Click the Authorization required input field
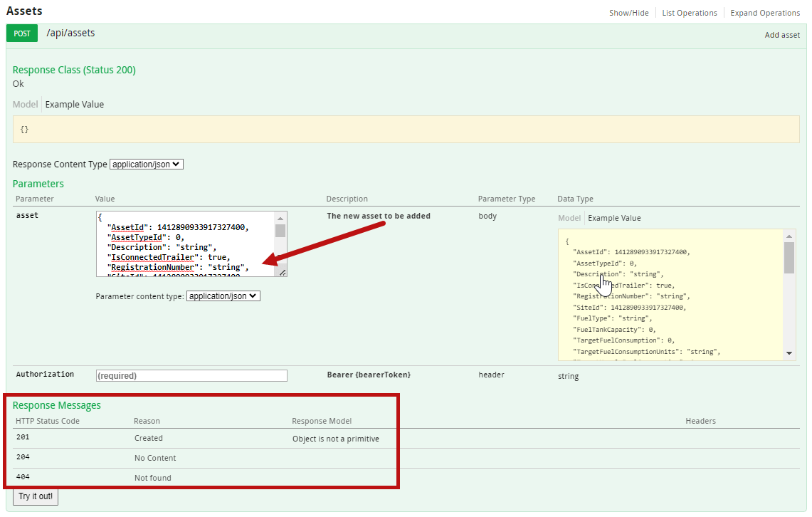The image size is (812, 517). coord(191,375)
